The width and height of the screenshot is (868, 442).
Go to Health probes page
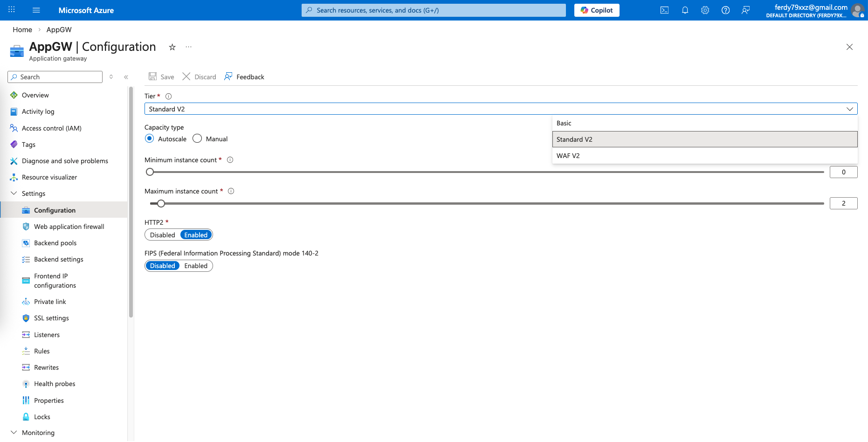click(x=55, y=384)
